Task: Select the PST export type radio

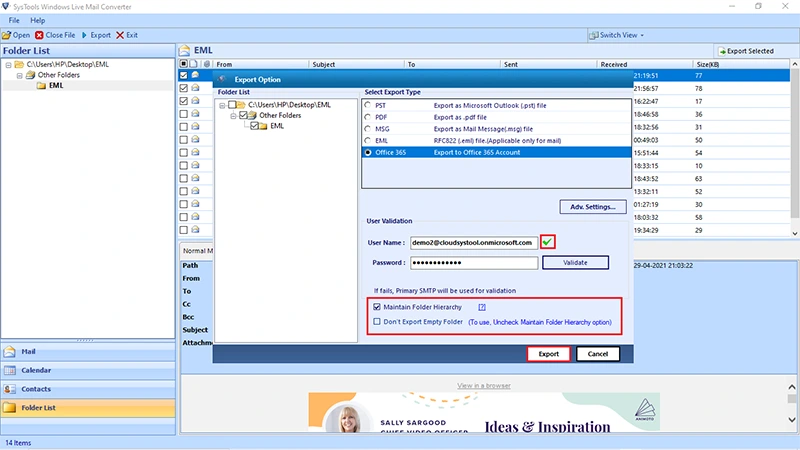Action: [x=367, y=105]
